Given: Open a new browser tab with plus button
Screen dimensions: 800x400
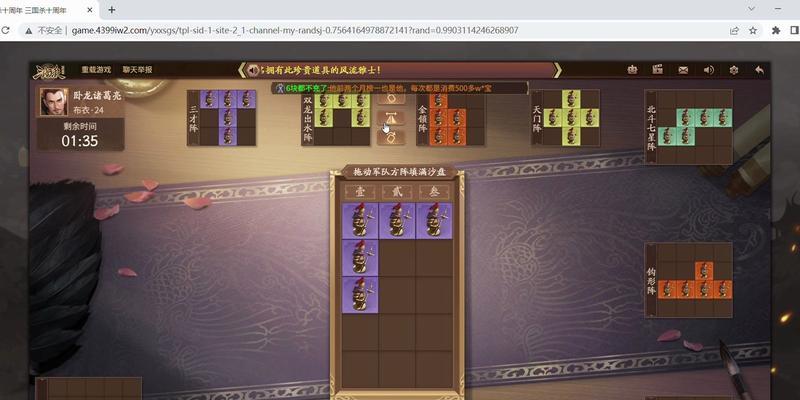Looking at the screenshot, I should [112, 10].
